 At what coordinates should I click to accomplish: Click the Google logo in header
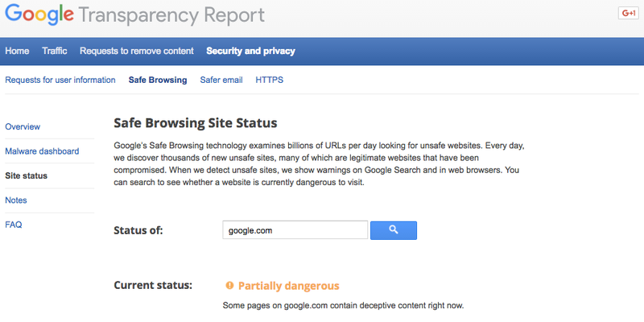pyautogui.click(x=39, y=15)
